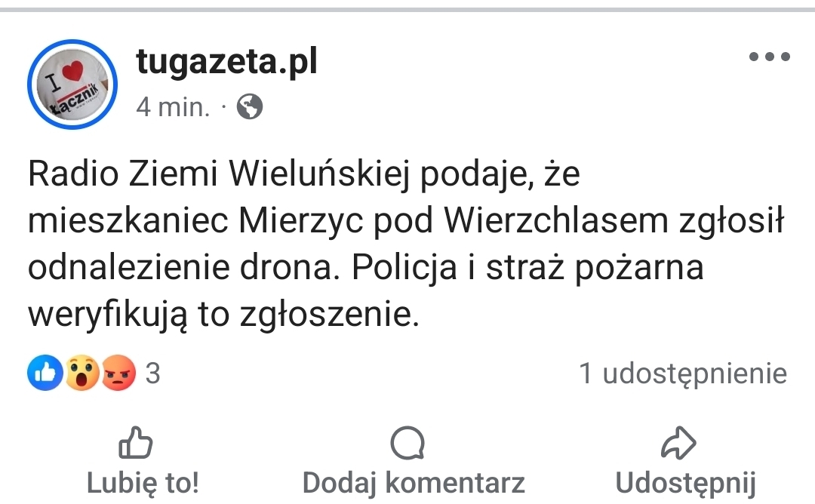Click the angry reaction emoji
Image resolution: width=815 pixels, height=504 pixels.
(x=118, y=373)
